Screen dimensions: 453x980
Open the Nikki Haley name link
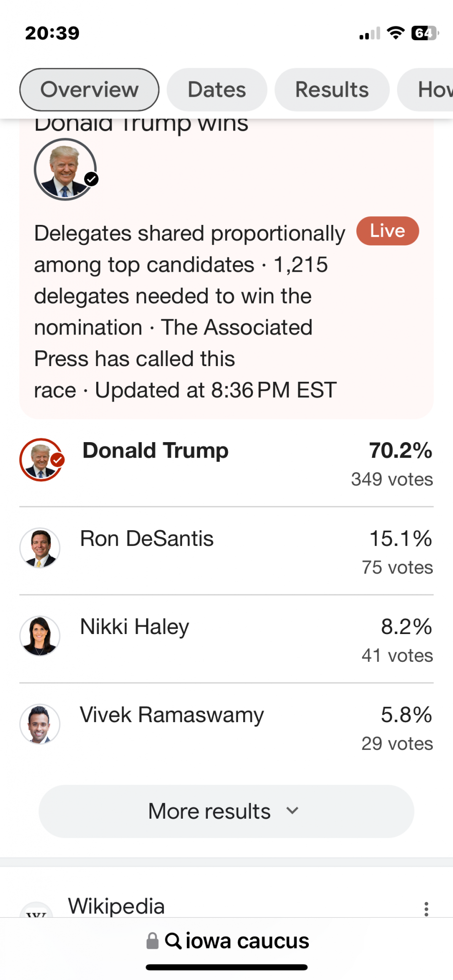tap(135, 627)
